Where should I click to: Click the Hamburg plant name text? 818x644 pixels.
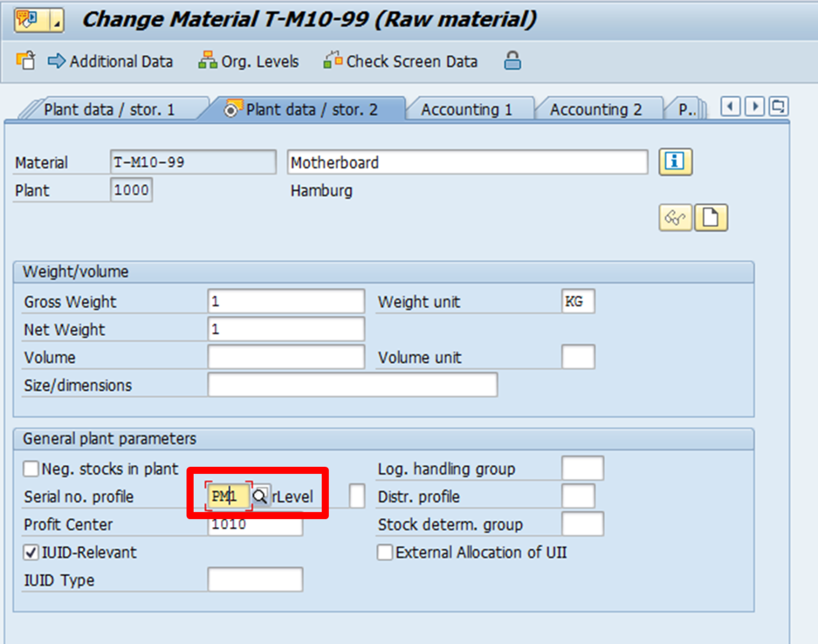pyautogui.click(x=321, y=191)
